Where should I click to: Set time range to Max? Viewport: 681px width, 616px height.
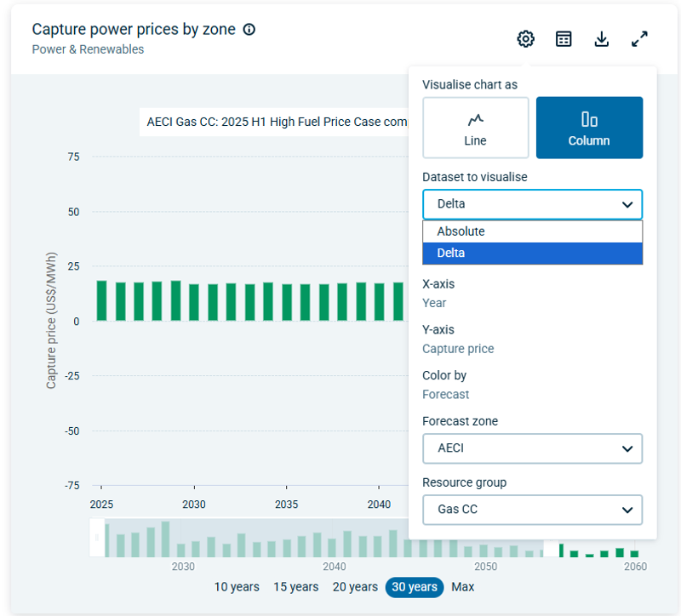463,587
